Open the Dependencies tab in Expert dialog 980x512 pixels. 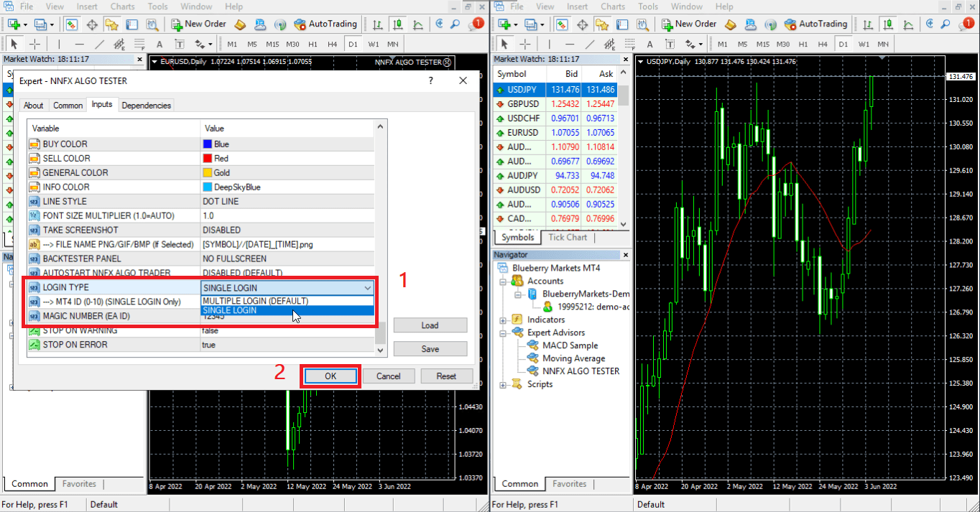tap(147, 105)
